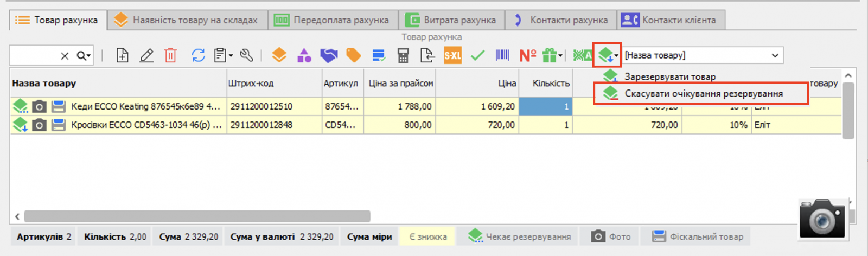Click the vertical scrollbar up arrow
Viewport: 868px width, 256px height.
848,76
